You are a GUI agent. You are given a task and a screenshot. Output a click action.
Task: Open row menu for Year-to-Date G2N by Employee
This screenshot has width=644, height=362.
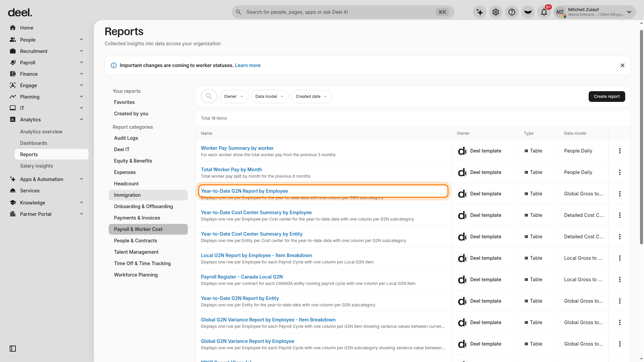click(620, 194)
